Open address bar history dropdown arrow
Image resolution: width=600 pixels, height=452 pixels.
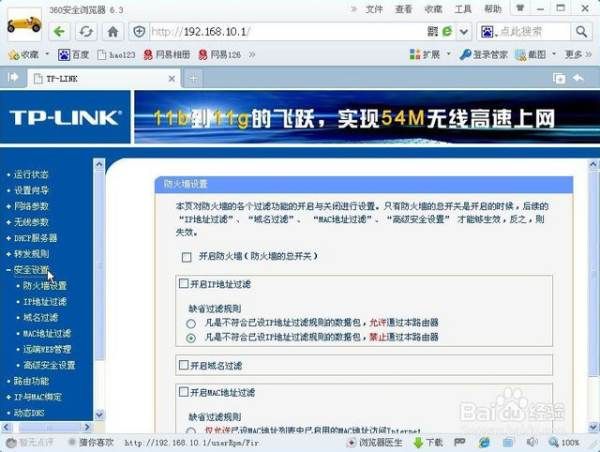463,31
